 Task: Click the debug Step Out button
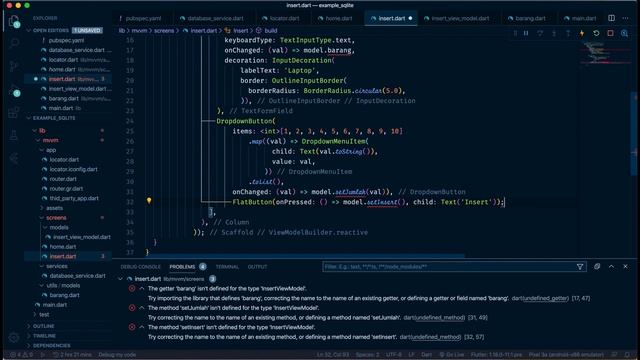(568, 33)
